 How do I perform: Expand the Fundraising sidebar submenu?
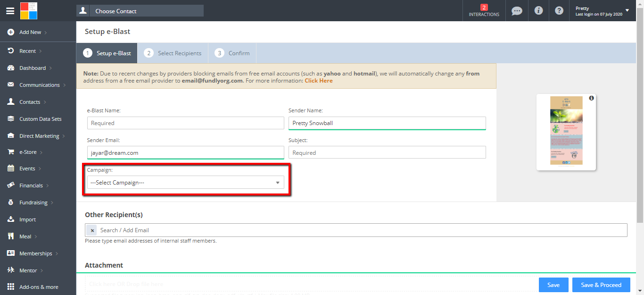pyautogui.click(x=36, y=202)
